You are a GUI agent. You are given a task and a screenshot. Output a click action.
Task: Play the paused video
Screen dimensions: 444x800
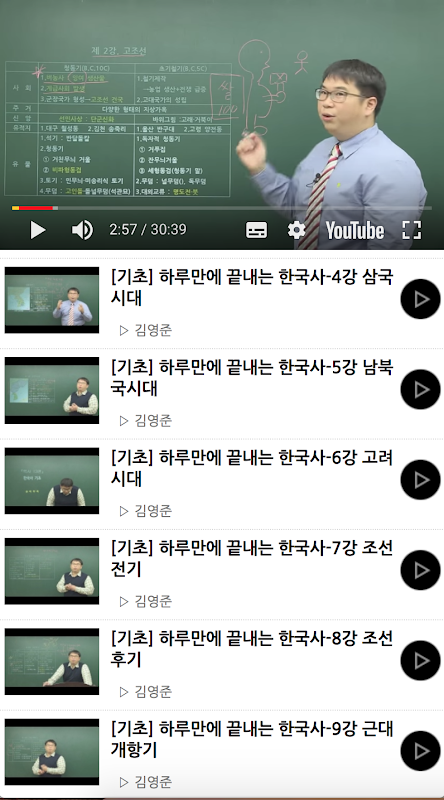38,230
